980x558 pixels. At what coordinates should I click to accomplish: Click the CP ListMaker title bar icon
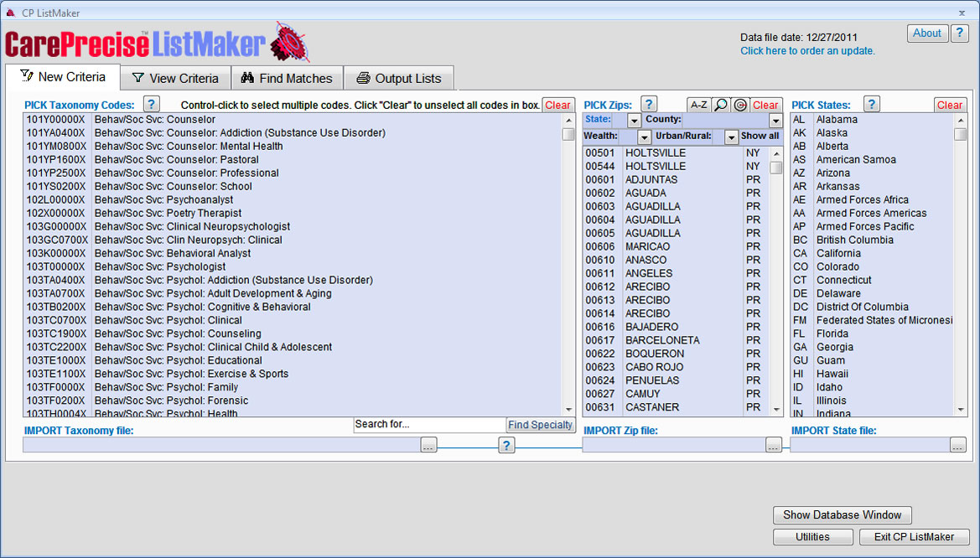pos(11,13)
